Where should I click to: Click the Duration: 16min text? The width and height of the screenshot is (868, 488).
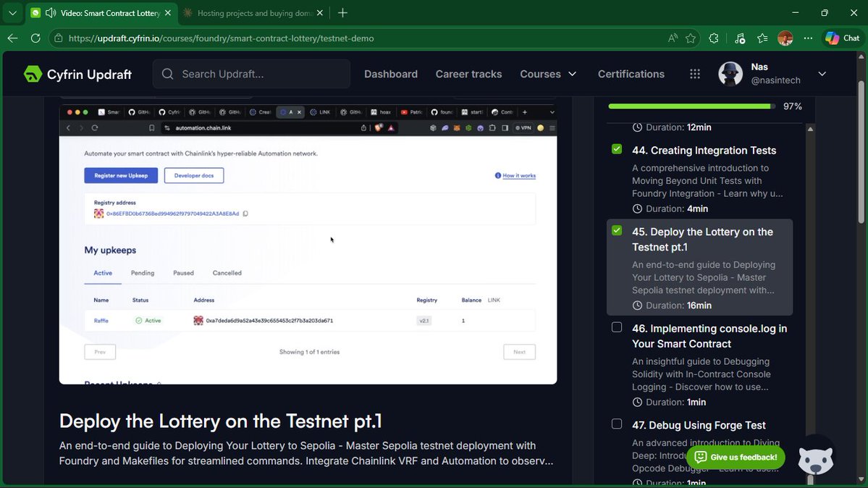[x=678, y=306]
